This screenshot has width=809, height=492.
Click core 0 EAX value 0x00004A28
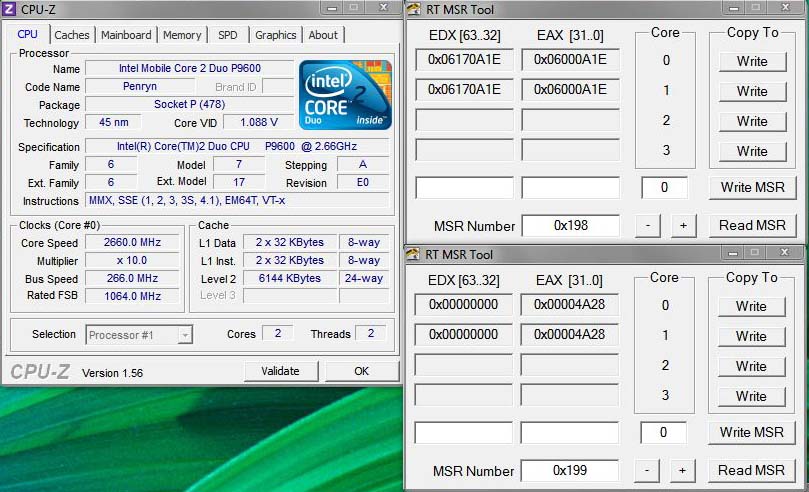tap(570, 305)
